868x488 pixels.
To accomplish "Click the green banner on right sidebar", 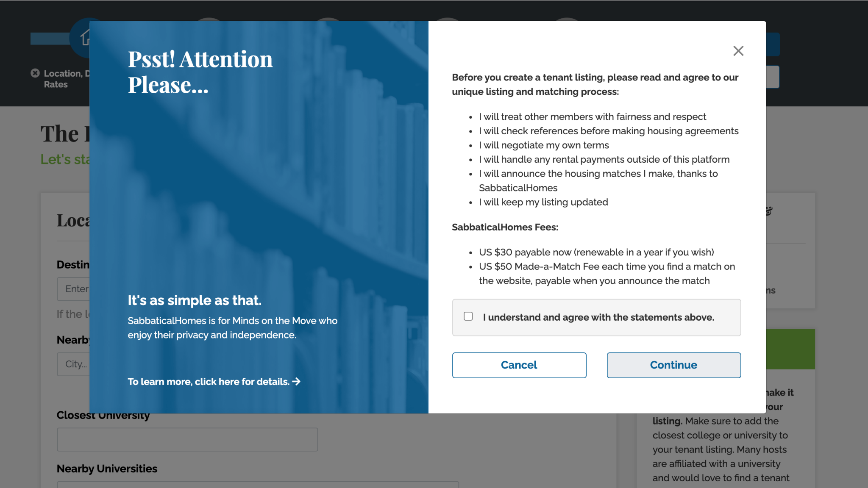I will 790,349.
